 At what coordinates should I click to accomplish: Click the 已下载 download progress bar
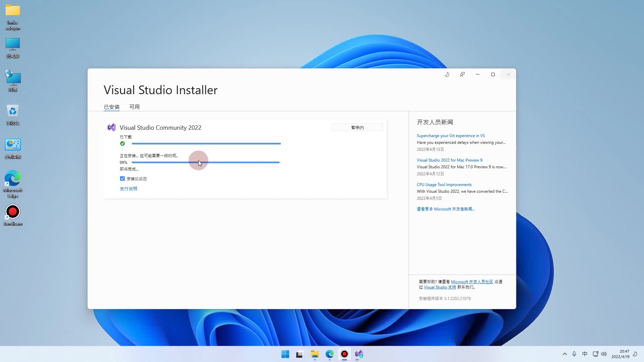(206, 143)
